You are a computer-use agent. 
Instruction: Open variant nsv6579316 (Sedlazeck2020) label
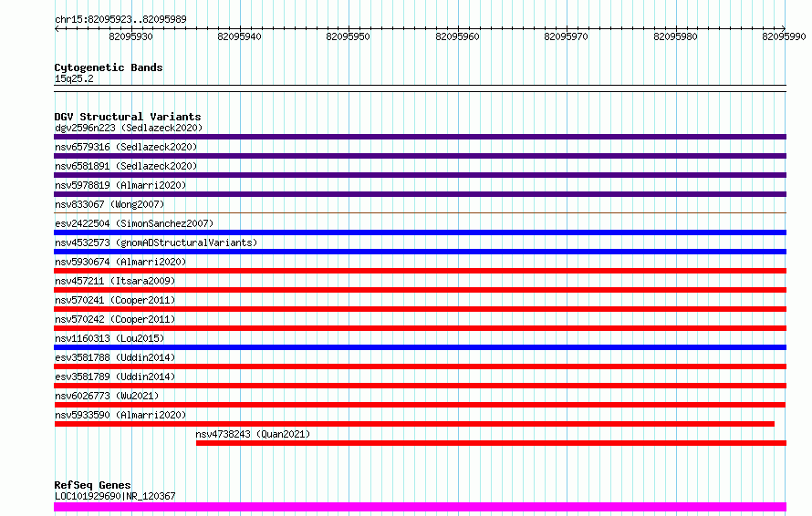(126, 147)
